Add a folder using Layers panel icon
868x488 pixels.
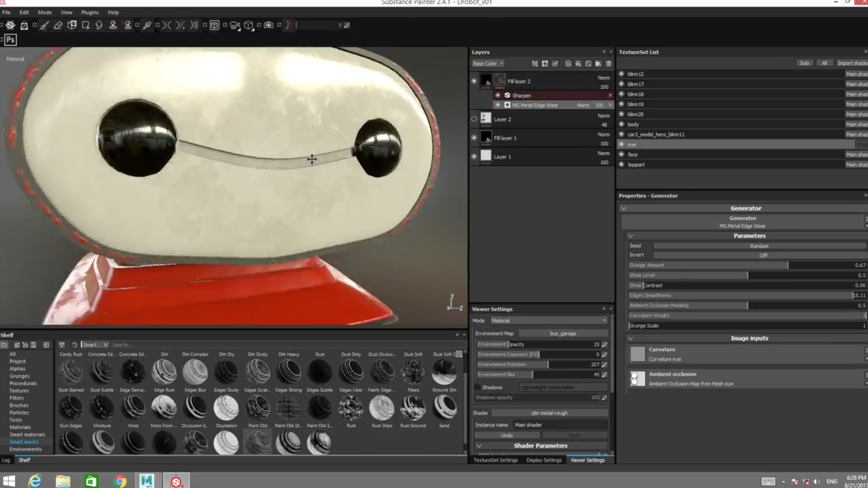click(598, 64)
